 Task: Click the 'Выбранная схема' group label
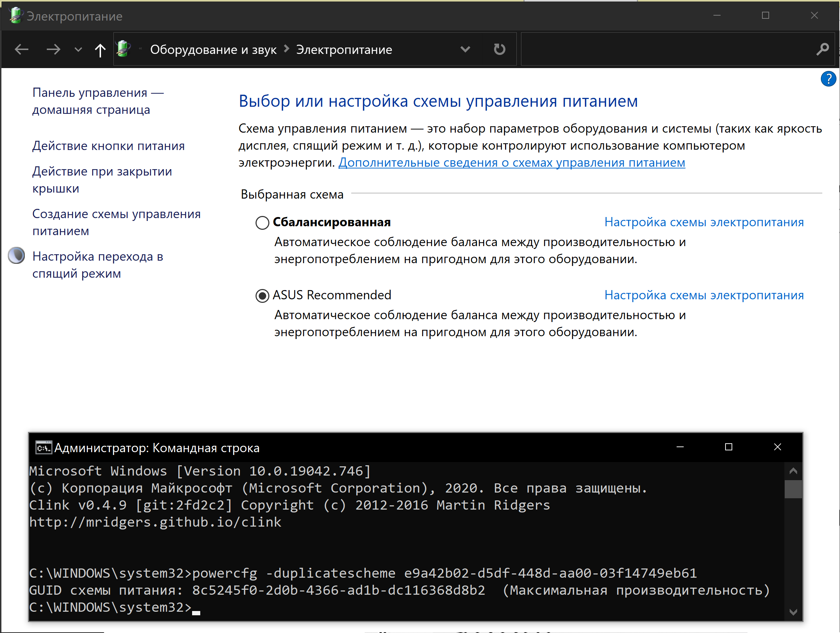[x=292, y=194]
